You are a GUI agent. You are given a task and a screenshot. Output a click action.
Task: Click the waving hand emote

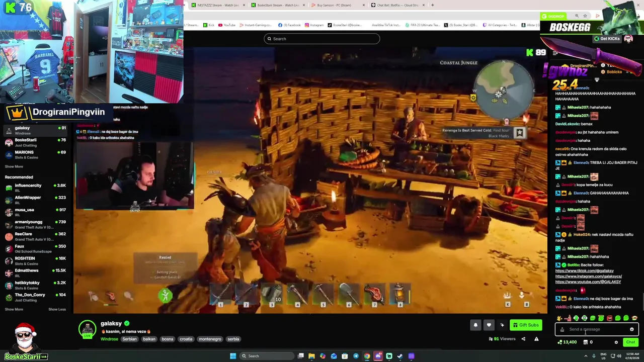[559, 318]
